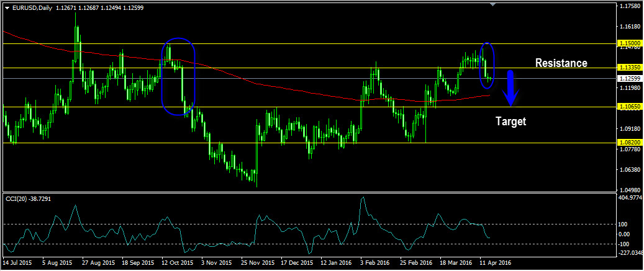The height and width of the screenshot is (271, 644).
Task: Click the 1.07780 price axis value
Action: (631, 149)
